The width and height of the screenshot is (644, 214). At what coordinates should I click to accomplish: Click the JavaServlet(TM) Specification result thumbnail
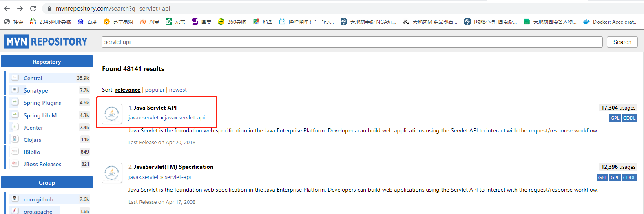pos(112,172)
